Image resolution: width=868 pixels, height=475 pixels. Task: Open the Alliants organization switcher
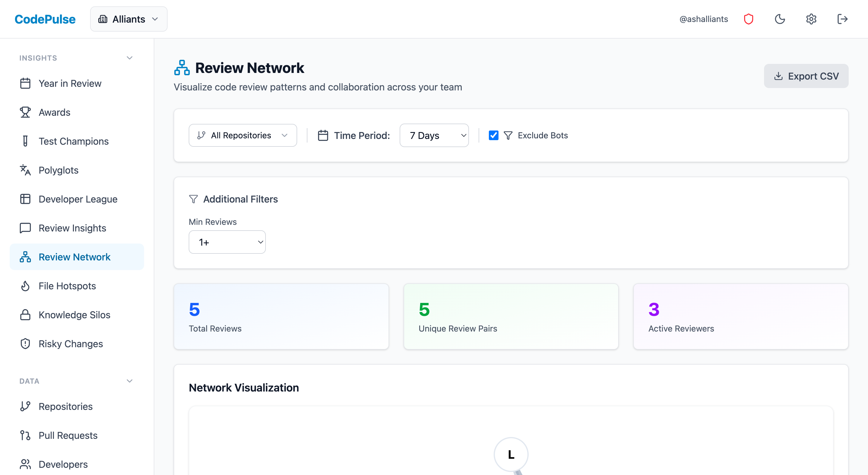pyautogui.click(x=129, y=19)
